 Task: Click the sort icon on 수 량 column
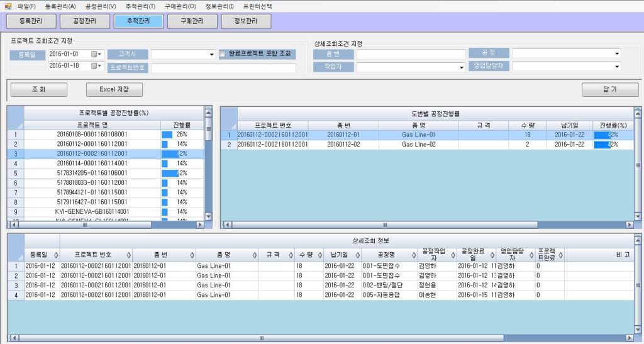(318, 255)
